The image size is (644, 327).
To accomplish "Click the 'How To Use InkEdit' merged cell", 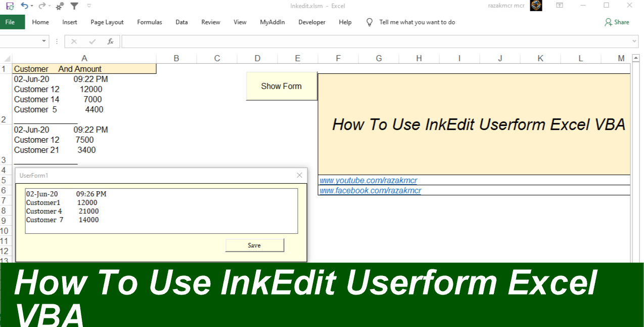I will [x=474, y=124].
